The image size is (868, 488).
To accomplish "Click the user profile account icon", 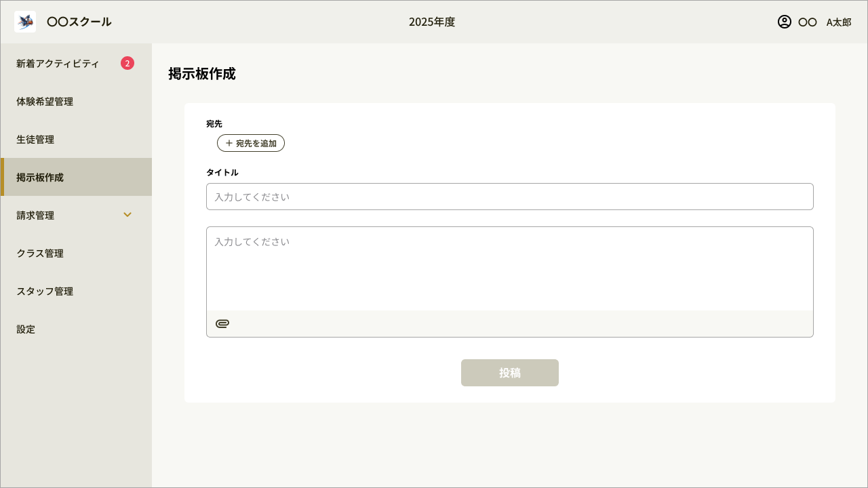I will coord(784,22).
